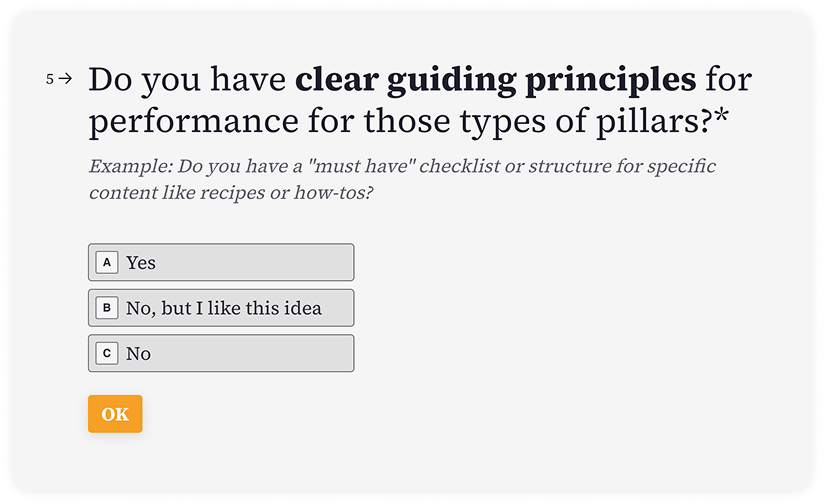Click the B key badge icon
This screenshot has width=824, height=504.
pyautogui.click(x=107, y=308)
